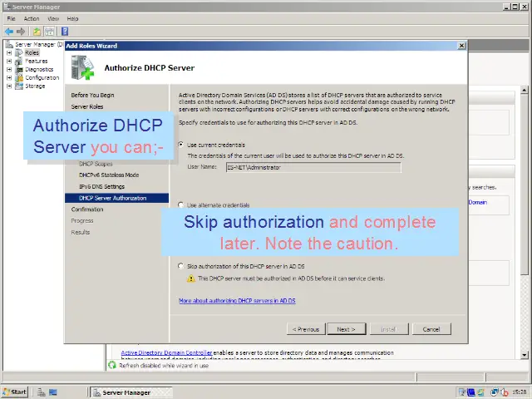
Task: Open the Action menu
Action: [x=32, y=18]
